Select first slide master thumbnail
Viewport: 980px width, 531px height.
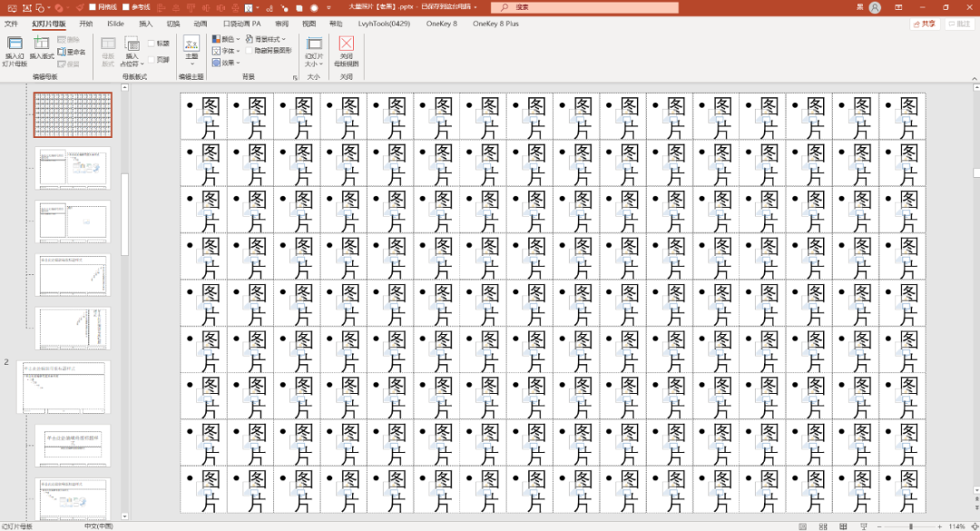73,115
